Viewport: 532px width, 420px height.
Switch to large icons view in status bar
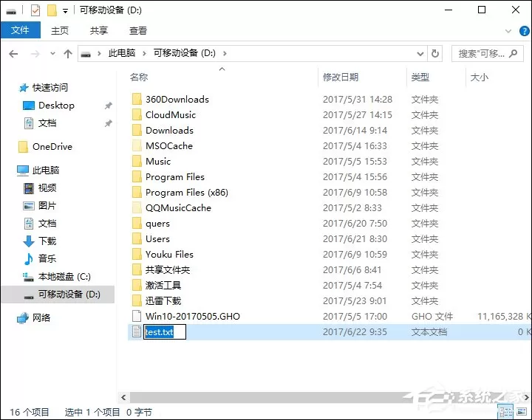pos(522,412)
